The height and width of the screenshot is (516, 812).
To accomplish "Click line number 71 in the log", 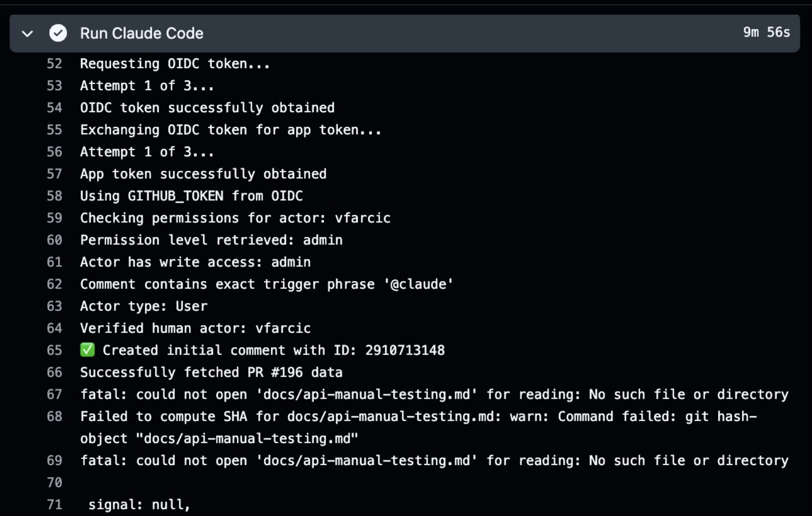I will pos(54,505).
